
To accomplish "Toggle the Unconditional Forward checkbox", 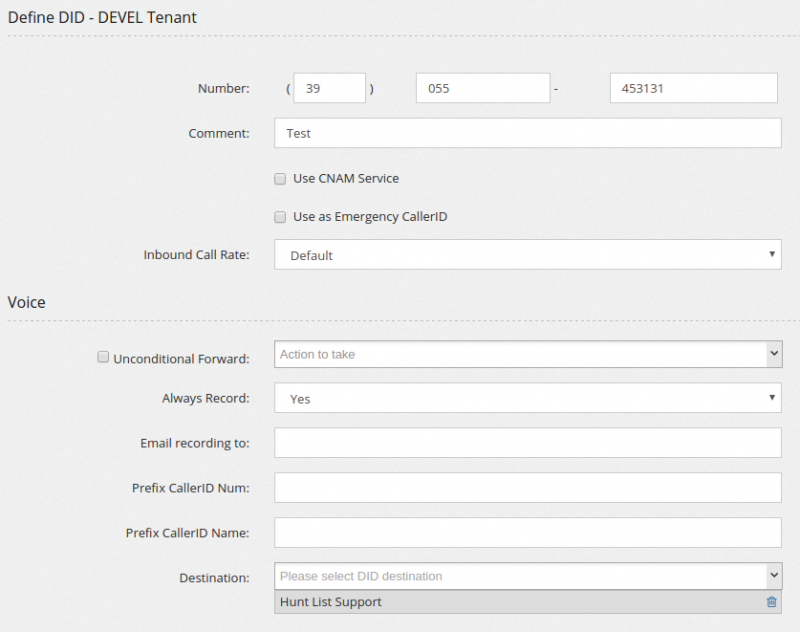I will coord(103,357).
